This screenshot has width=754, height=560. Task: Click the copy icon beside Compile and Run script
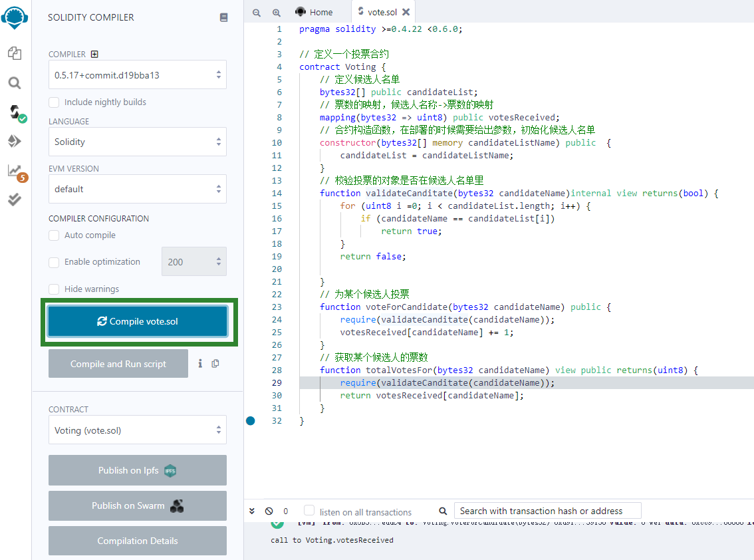215,363
